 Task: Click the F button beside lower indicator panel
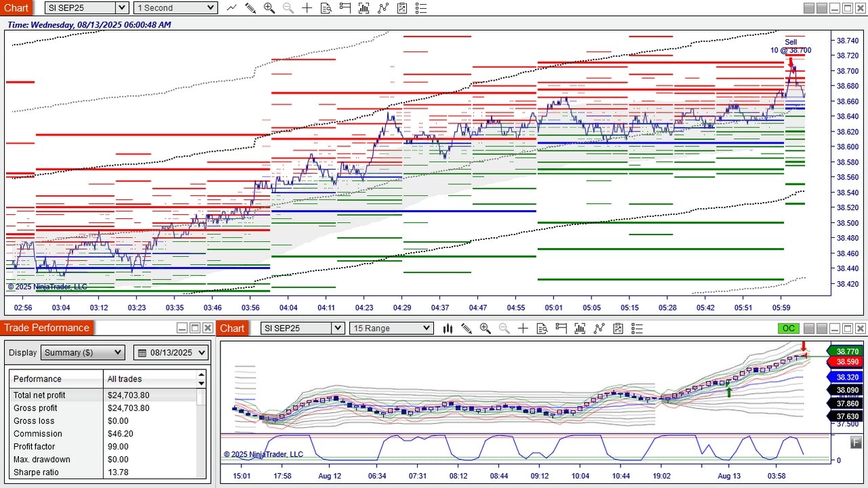pos(856,442)
